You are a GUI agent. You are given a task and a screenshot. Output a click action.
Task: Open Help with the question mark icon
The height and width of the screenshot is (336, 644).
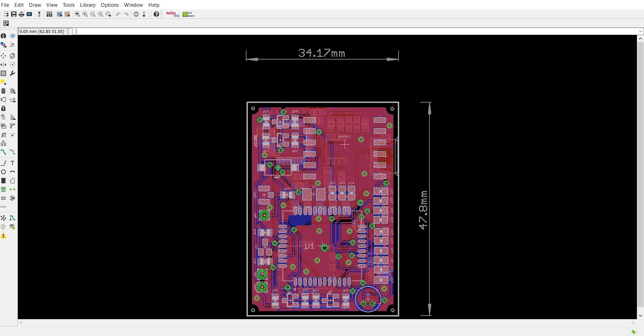156,14
